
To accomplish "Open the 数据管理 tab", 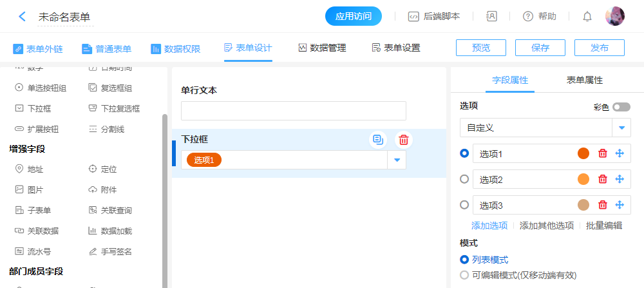I will click(322, 48).
